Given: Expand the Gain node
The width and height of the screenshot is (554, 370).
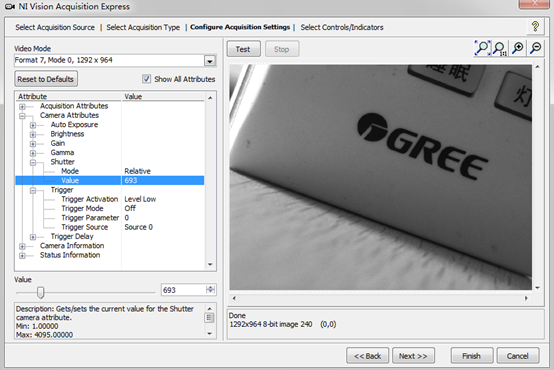Looking at the screenshot, I should 33,144.
